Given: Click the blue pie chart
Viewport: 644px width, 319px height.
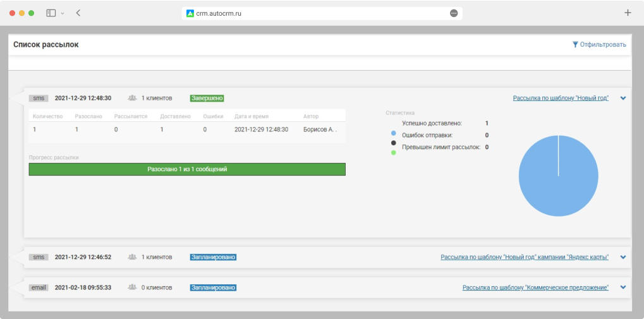Looking at the screenshot, I should (558, 176).
